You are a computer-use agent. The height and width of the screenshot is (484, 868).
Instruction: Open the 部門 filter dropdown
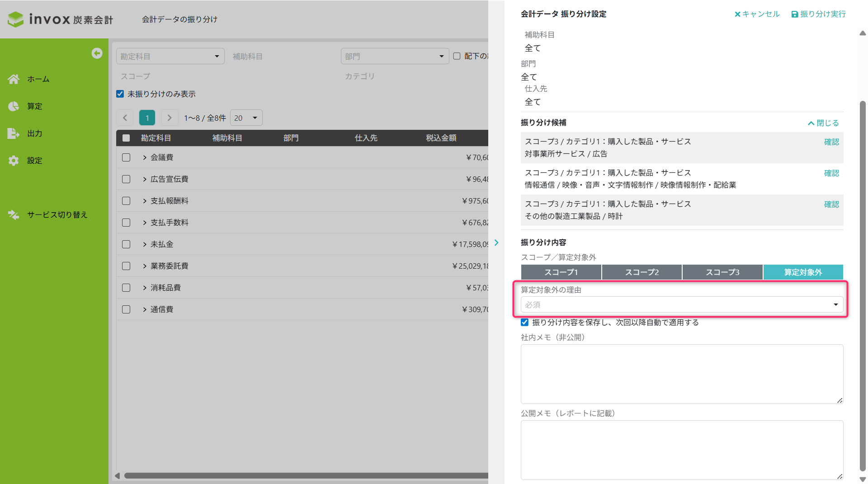pos(395,56)
